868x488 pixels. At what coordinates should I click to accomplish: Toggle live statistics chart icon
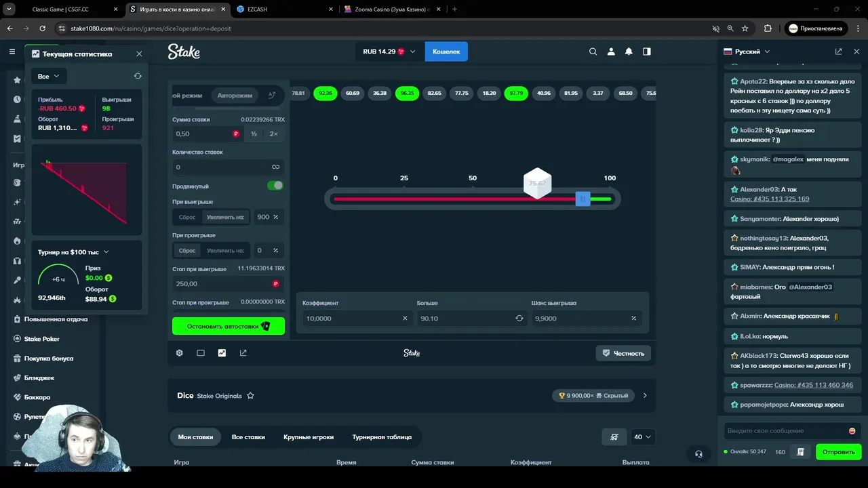tap(222, 353)
